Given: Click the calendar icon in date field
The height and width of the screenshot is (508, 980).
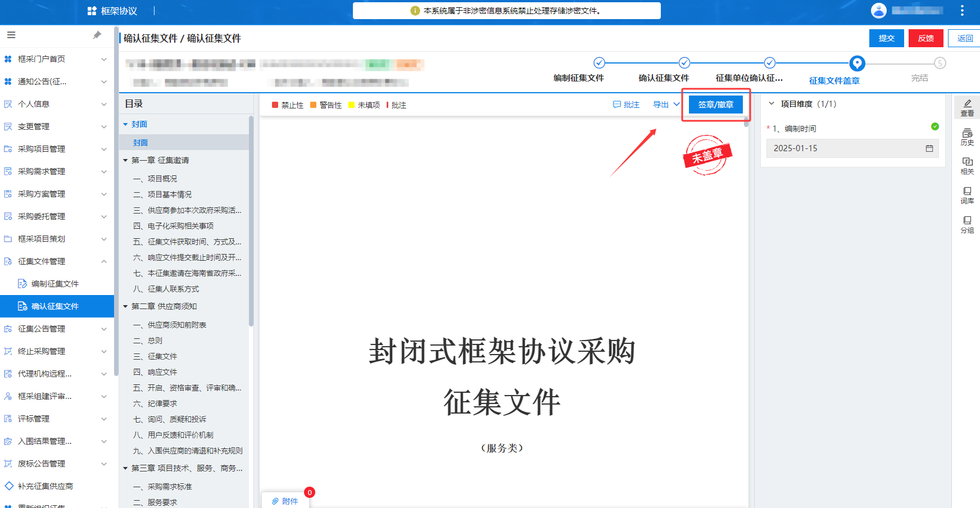Looking at the screenshot, I should [x=929, y=148].
